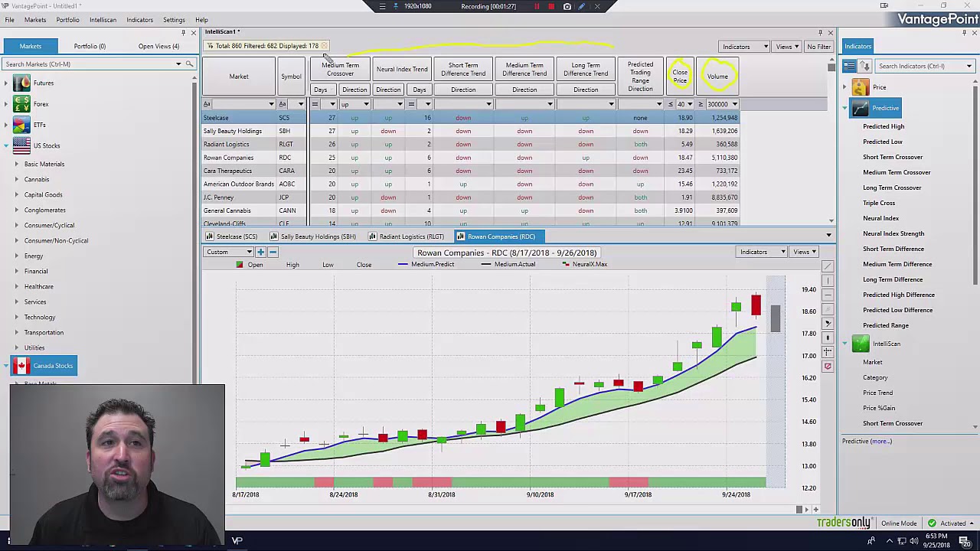Click the No Filter button
This screenshot has width=980, height=551.
pyautogui.click(x=818, y=47)
